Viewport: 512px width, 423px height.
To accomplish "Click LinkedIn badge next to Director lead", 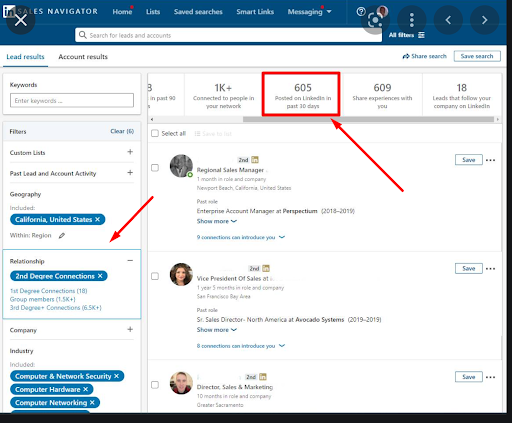I will click(x=263, y=377).
